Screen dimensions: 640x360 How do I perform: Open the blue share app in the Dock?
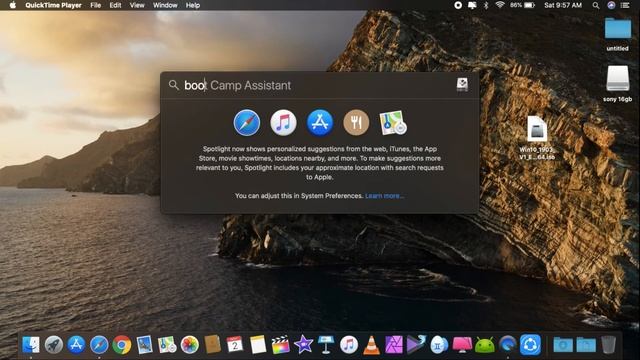click(x=530, y=345)
